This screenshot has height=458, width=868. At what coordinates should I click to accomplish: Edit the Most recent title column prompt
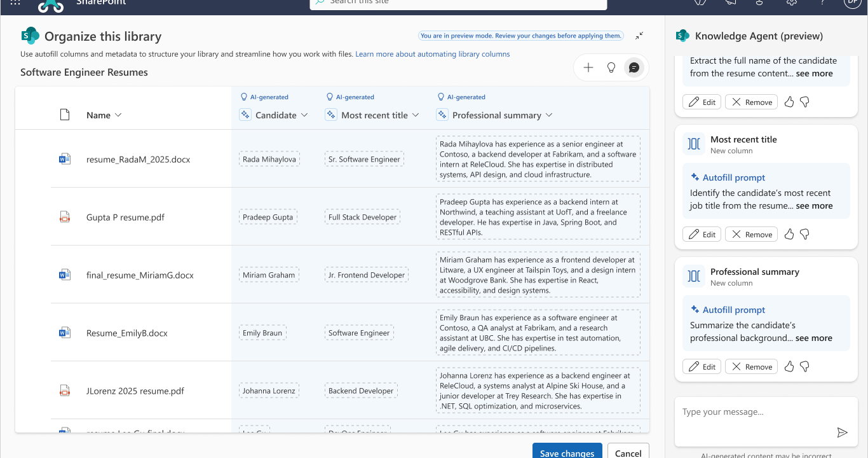pyautogui.click(x=702, y=234)
